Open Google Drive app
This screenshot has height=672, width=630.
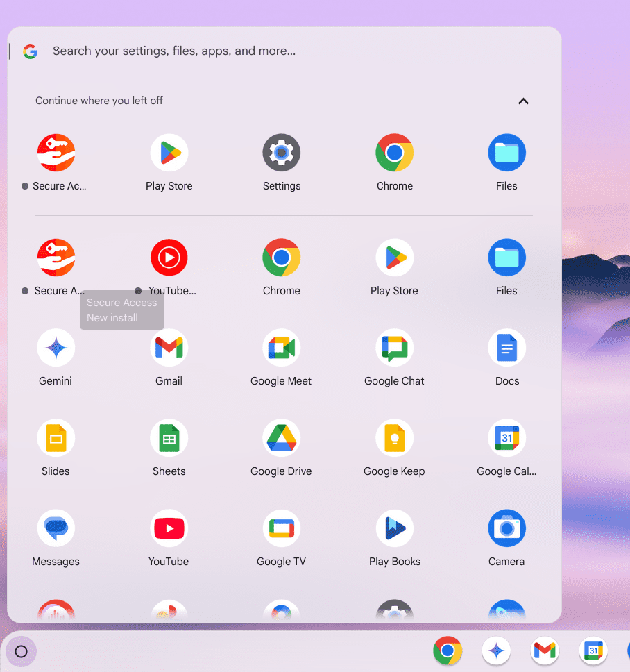coord(281,439)
